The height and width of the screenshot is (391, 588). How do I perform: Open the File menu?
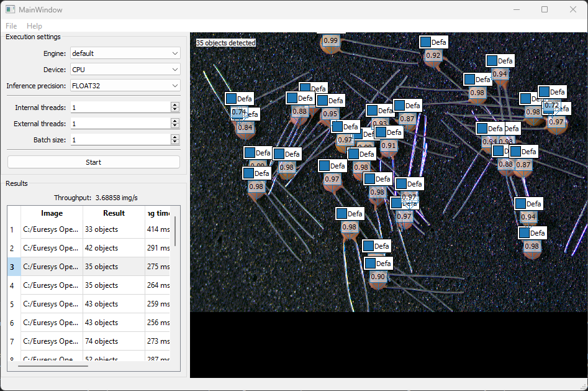[x=11, y=26]
